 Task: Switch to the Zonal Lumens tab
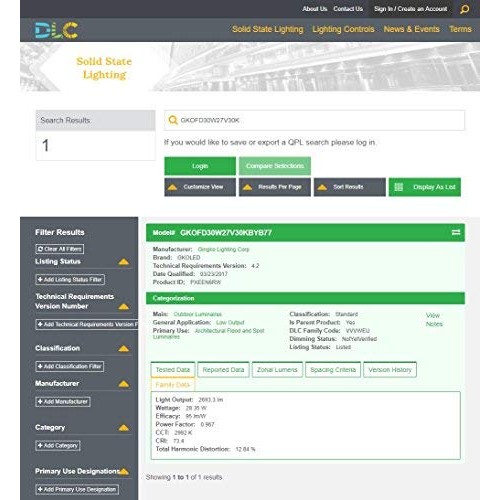(x=277, y=370)
